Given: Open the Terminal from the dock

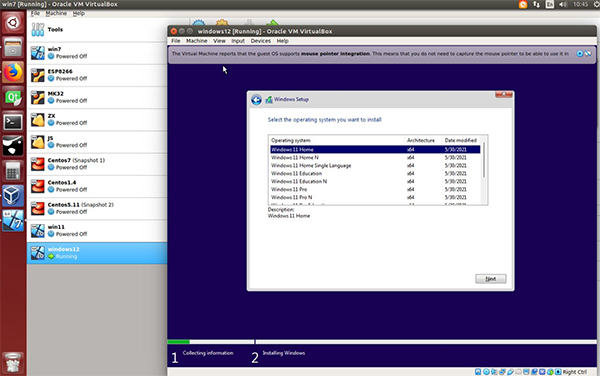Looking at the screenshot, I should click(x=13, y=122).
